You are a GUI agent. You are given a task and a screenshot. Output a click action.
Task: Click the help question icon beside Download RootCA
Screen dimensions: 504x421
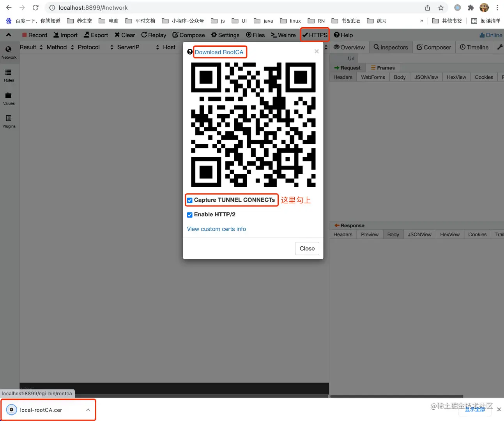pyautogui.click(x=190, y=52)
